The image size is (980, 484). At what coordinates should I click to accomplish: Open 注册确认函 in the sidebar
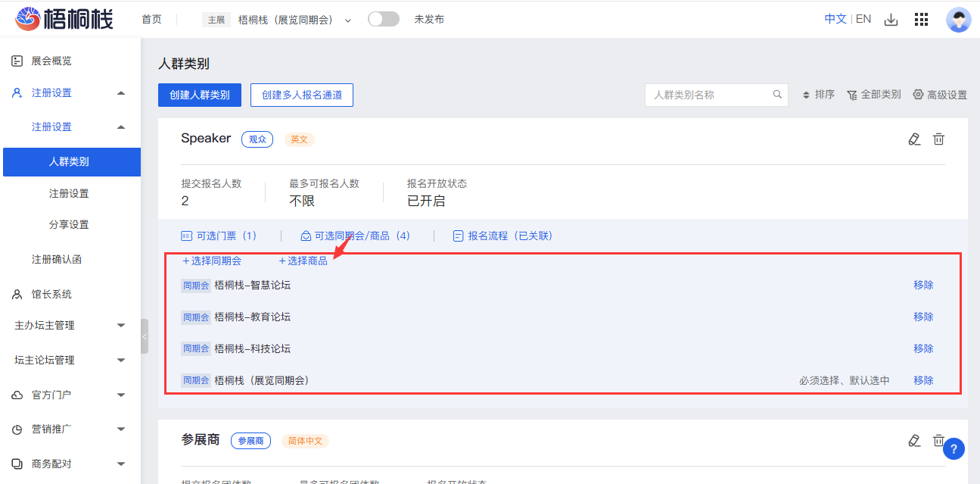56,260
